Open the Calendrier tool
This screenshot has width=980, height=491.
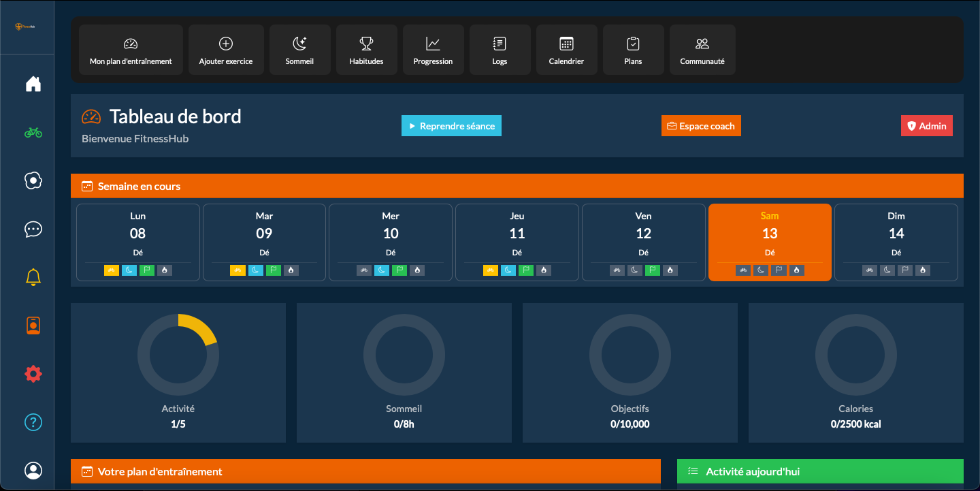click(566, 49)
